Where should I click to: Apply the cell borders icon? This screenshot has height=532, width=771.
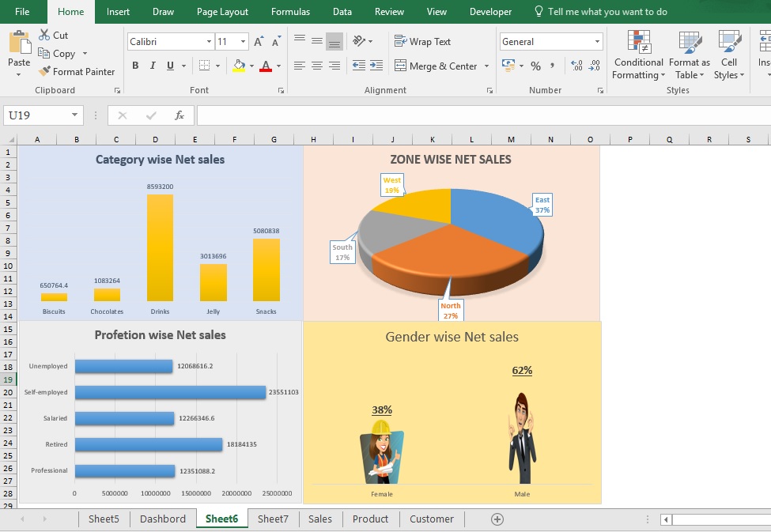pos(204,66)
